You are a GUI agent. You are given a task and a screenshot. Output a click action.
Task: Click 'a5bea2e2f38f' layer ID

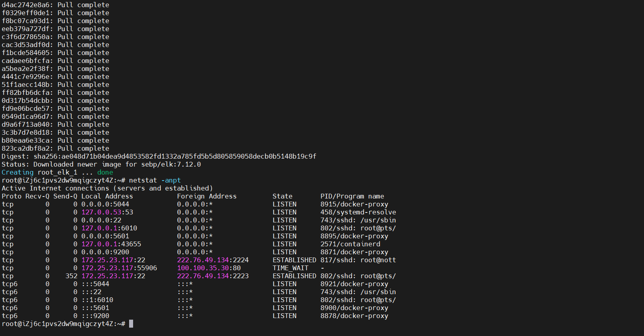point(26,69)
